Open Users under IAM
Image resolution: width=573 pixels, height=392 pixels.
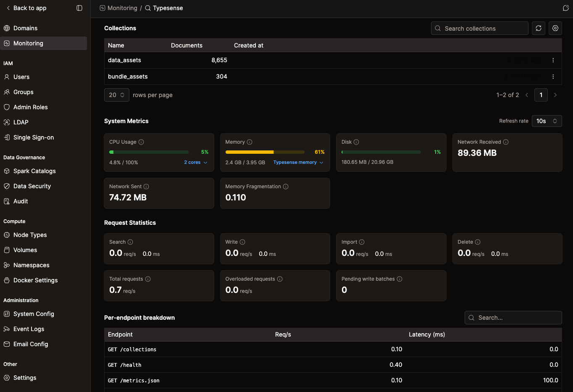[44, 77]
